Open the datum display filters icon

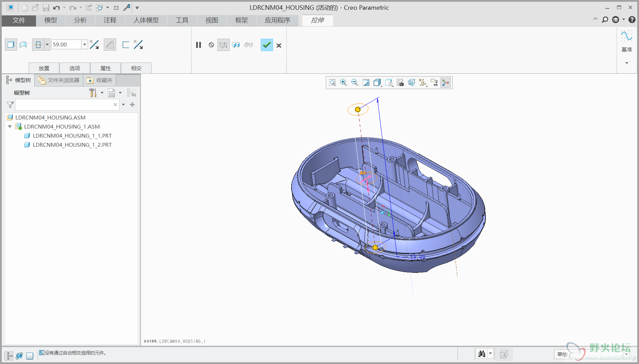click(423, 82)
